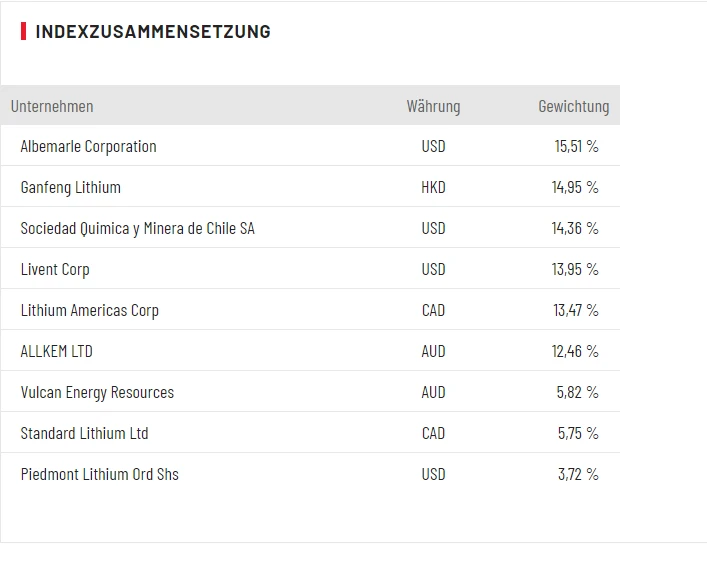Select the Standard Lithium Ltd row
This screenshot has height=563, width=707.
(84, 434)
